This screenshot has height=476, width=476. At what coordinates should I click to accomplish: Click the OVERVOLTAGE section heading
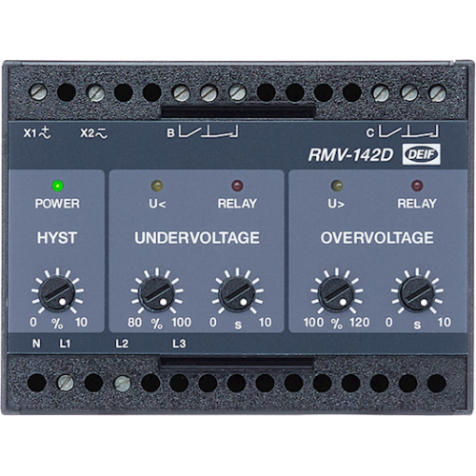pyautogui.click(x=377, y=238)
